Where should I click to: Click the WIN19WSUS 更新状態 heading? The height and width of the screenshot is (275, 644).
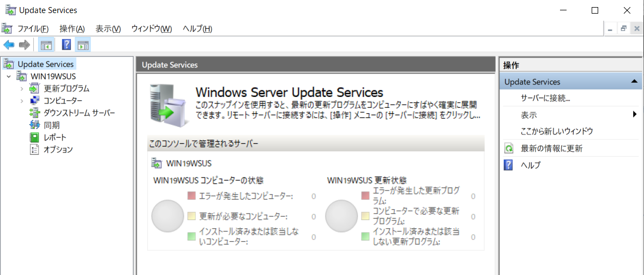(367, 180)
